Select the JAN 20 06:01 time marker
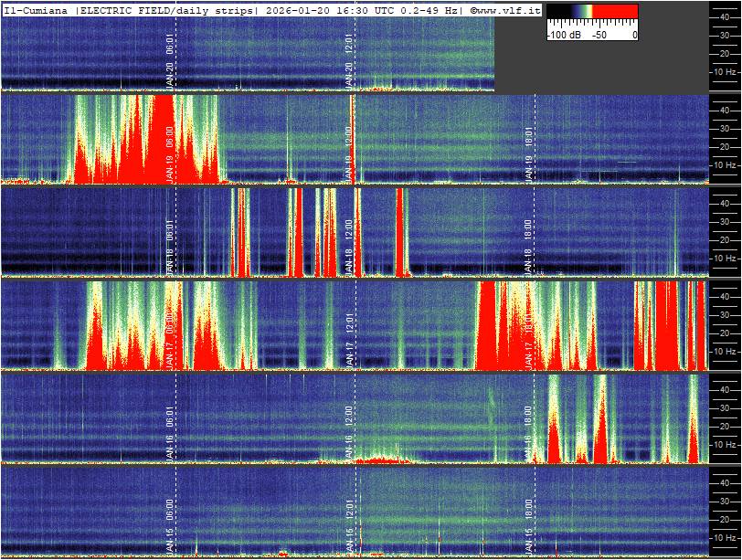742x560 pixels. click(170, 61)
